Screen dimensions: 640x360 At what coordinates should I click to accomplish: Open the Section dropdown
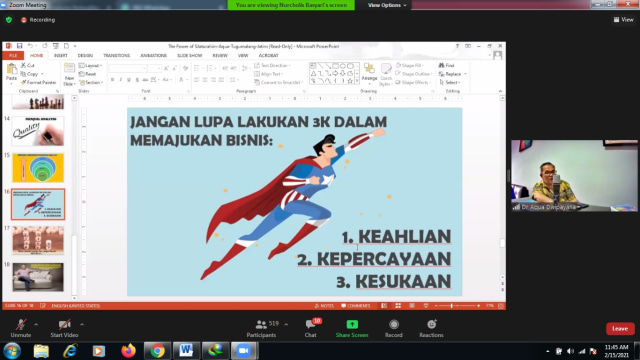pyautogui.click(x=91, y=82)
